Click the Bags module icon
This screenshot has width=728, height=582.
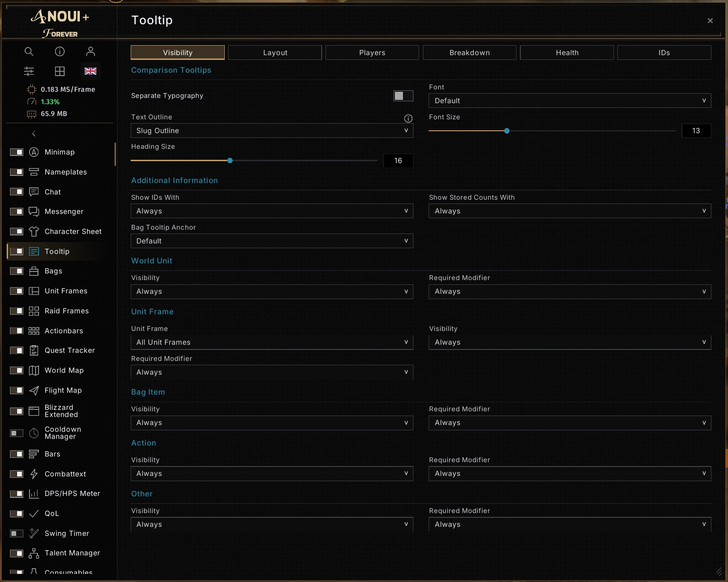pyautogui.click(x=34, y=271)
